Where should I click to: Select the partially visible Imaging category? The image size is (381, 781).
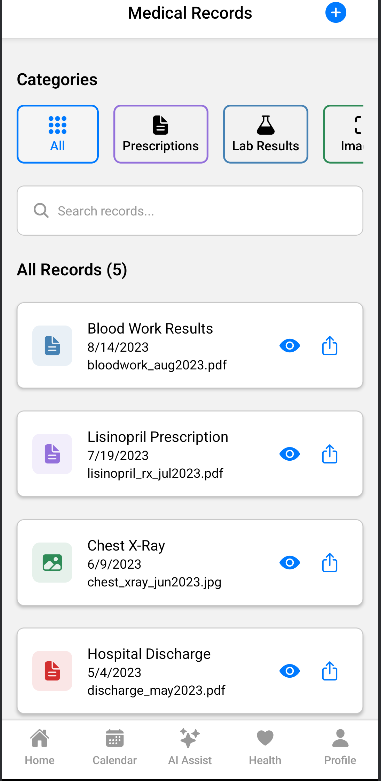tap(343, 134)
